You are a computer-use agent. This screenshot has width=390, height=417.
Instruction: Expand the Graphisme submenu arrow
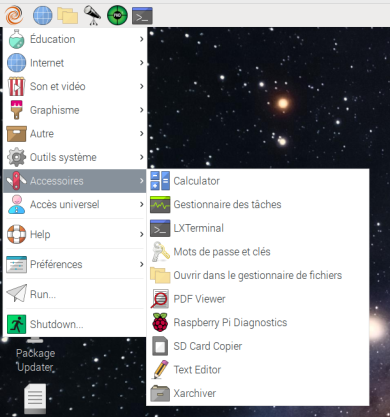point(142,110)
